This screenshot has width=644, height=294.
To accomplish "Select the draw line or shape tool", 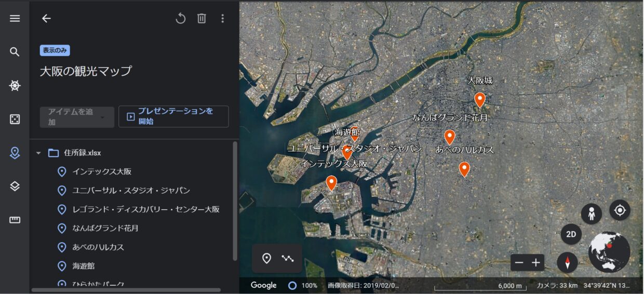I will point(288,258).
